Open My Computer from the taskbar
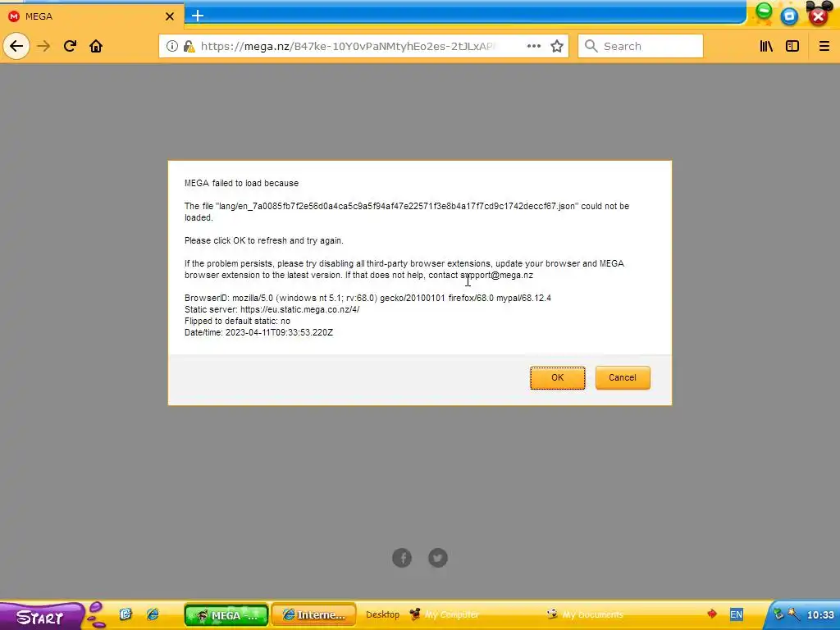Viewport: 840px width, 630px height. (x=444, y=614)
